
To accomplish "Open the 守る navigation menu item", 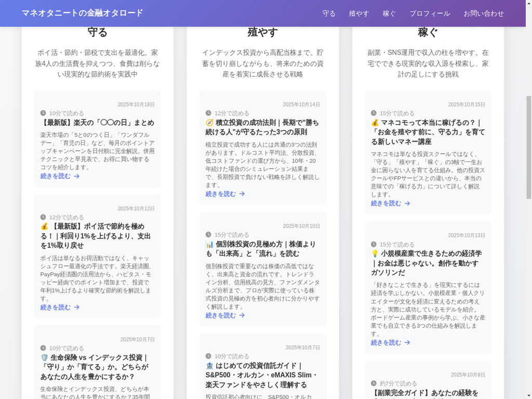I will tap(329, 14).
